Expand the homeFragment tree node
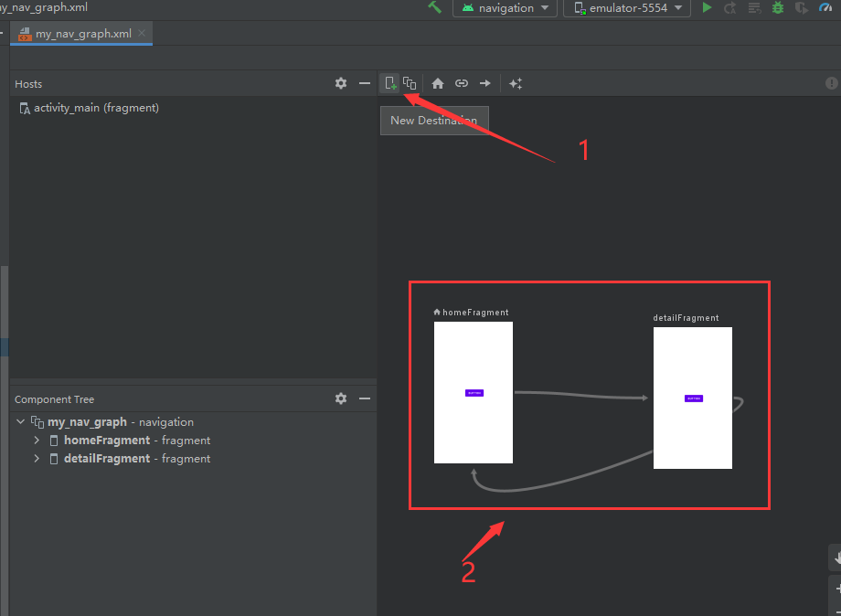 (x=37, y=441)
